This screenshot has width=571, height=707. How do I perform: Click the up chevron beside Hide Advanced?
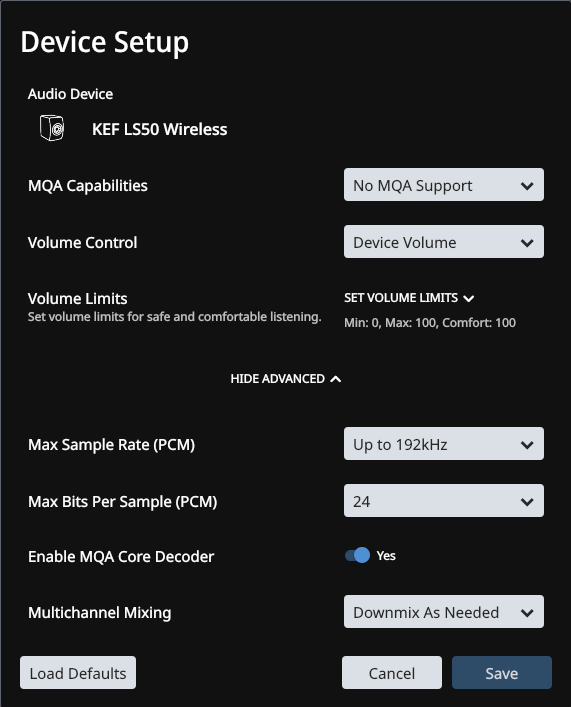point(336,379)
